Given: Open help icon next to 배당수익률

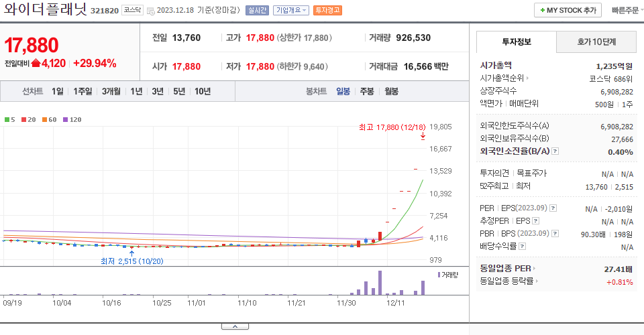Looking at the screenshot, I should (522, 247).
